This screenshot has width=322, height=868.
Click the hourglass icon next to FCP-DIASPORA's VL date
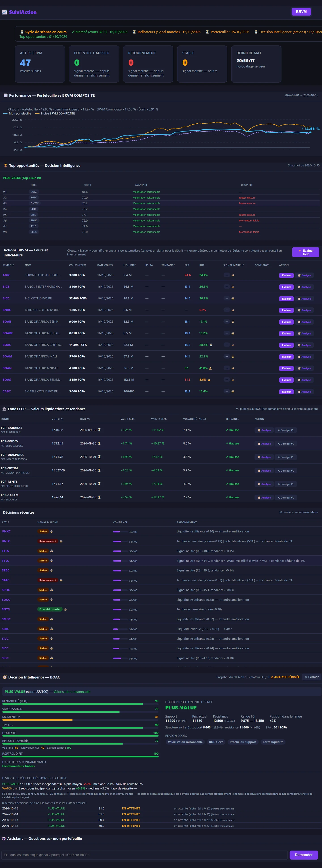pos(99,457)
